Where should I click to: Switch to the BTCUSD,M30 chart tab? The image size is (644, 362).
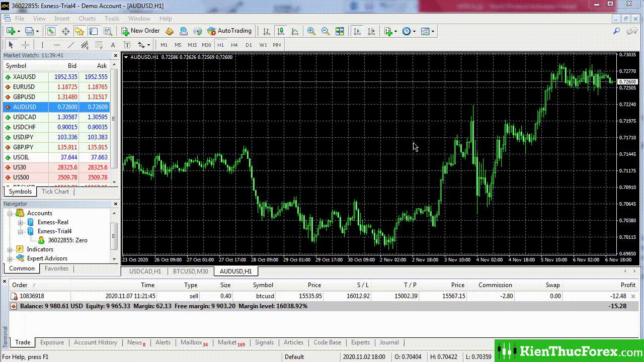click(190, 271)
